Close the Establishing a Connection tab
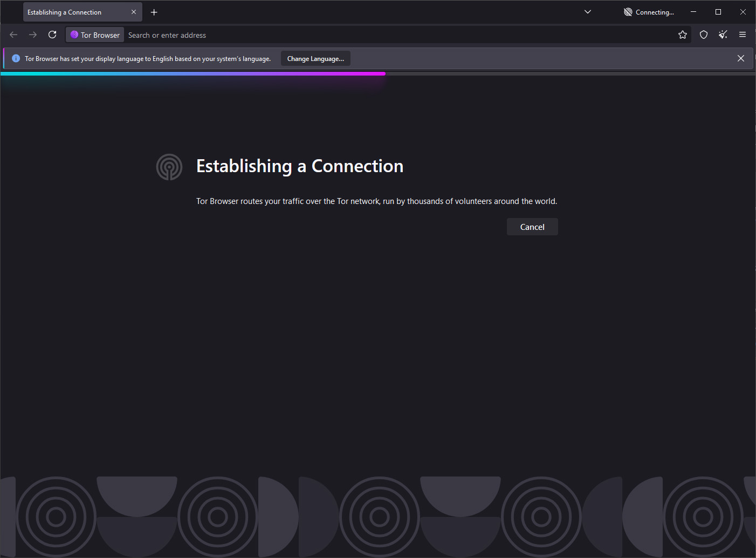This screenshot has width=756, height=558. (x=134, y=12)
